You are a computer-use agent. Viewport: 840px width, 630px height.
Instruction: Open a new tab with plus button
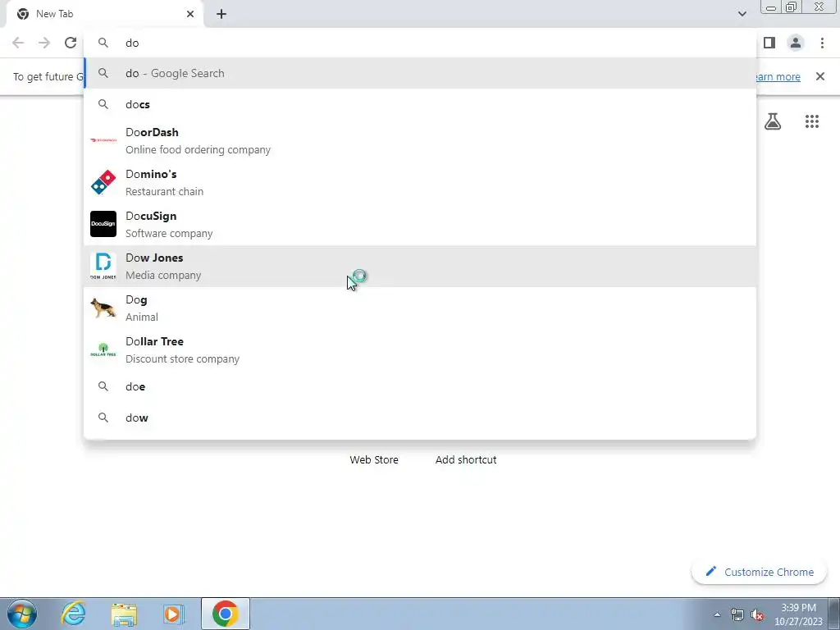[221, 14]
